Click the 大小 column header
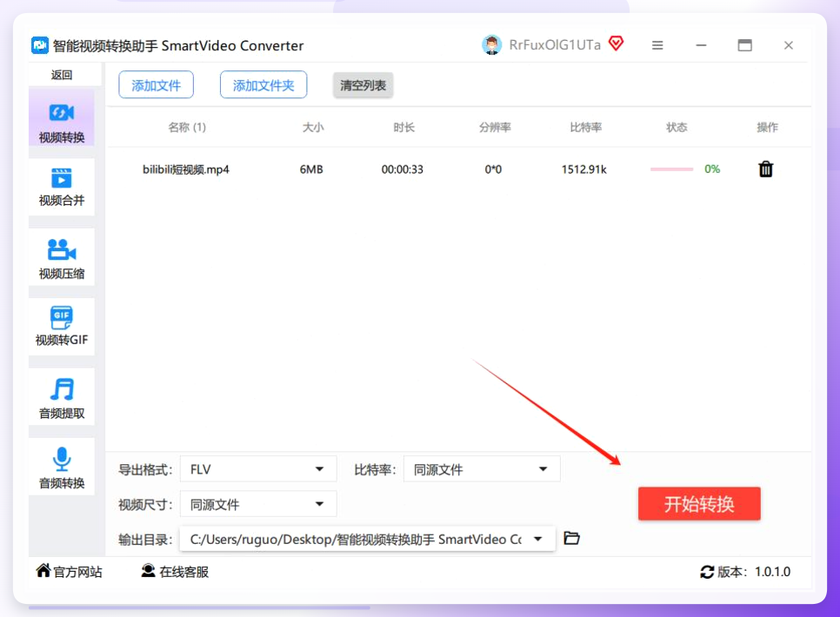 [313, 127]
